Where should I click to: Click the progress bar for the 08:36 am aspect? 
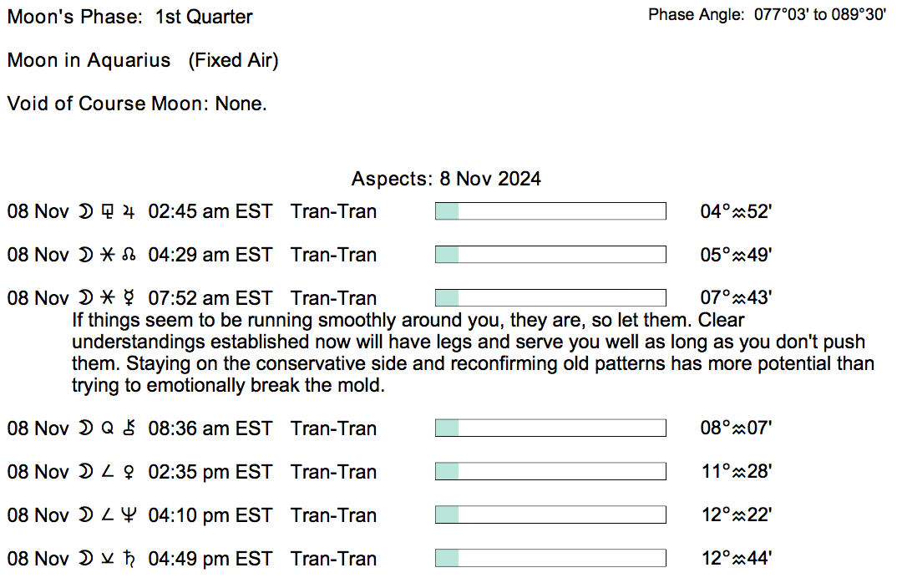[550, 428]
